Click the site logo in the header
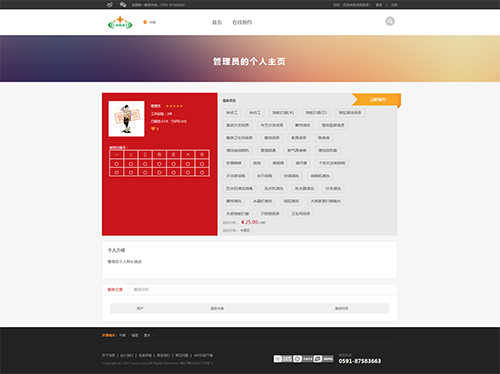The image size is (500, 374). coord(120,22)
